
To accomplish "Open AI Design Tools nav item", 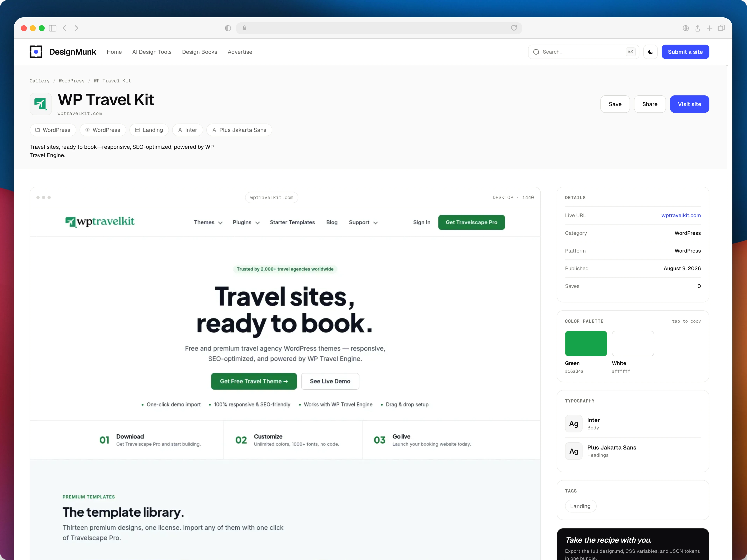I will 152,52.
